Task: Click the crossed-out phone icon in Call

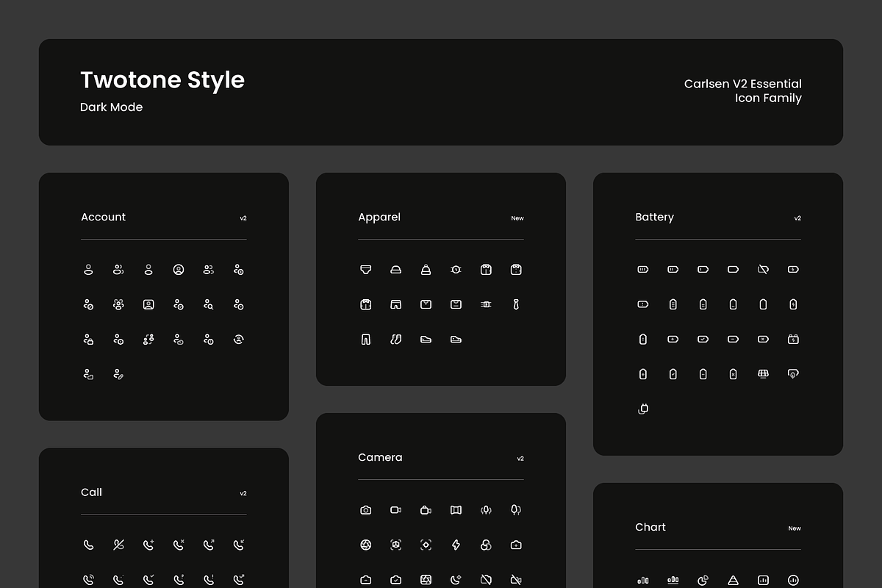Action: click(x=118, y=545)
